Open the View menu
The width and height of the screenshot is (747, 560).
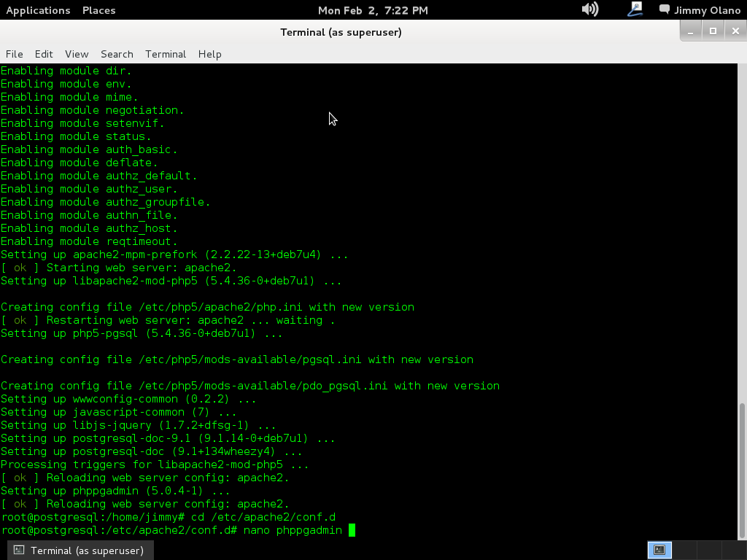click(x=77, y=54)
